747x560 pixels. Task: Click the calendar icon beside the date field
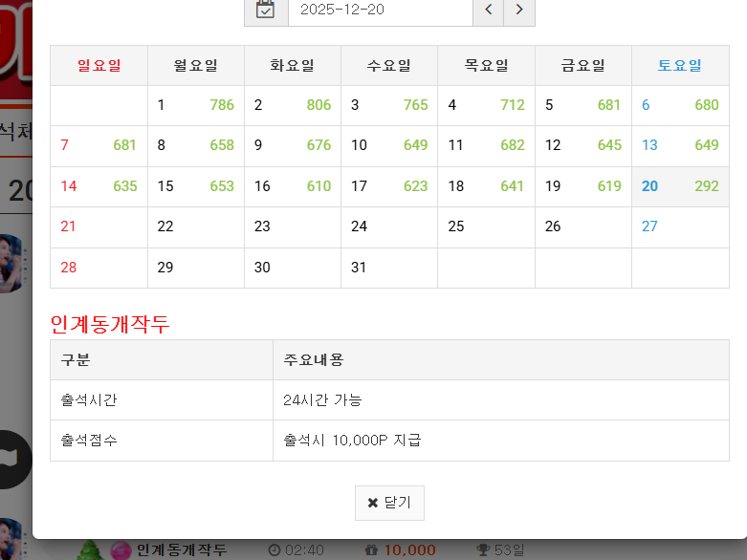(266, 10)
